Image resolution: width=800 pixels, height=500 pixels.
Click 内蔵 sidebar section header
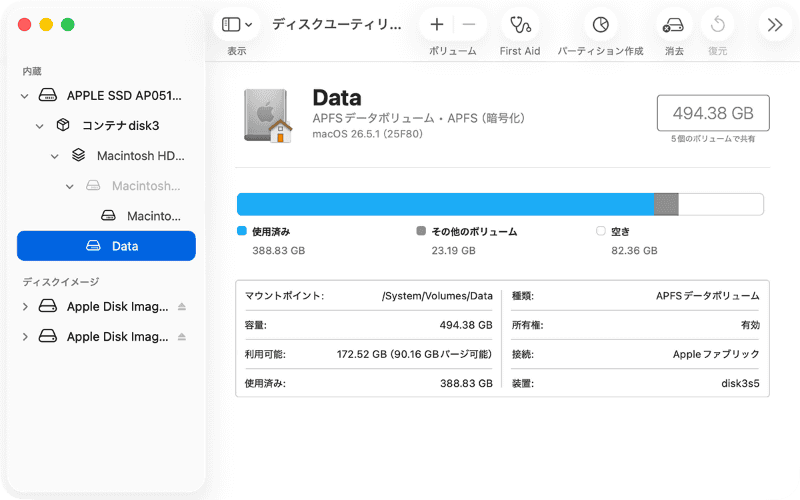(x=32, y=71)
